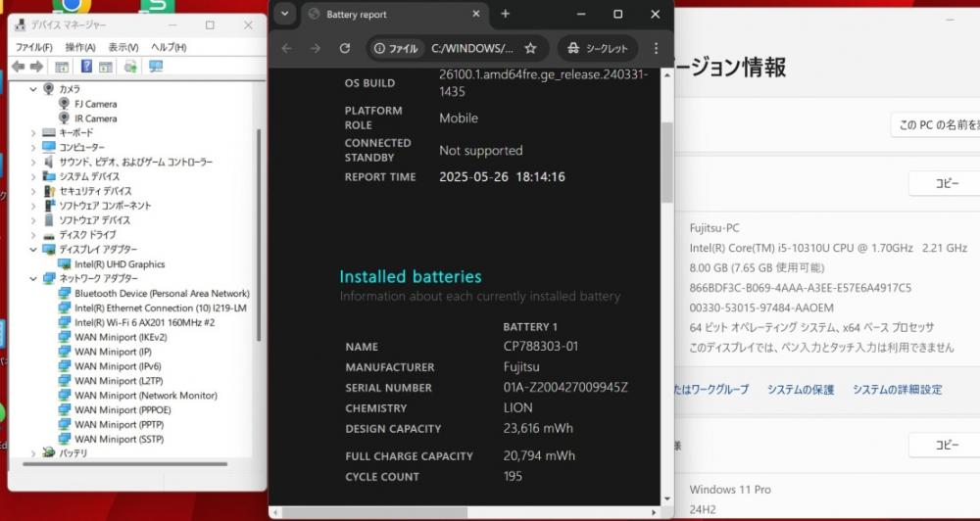The image size is (980, 521).
Task: Click the serial number 01A-Z200427009945Z
Action: pyautogui.click(x=565, y=388)
